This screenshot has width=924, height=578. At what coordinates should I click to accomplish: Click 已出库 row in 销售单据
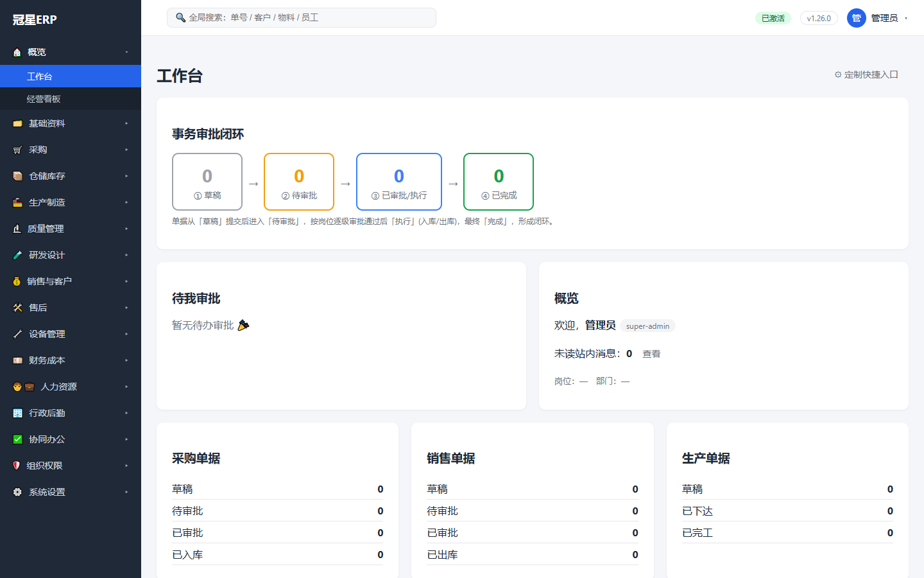(x=533, y=554)
